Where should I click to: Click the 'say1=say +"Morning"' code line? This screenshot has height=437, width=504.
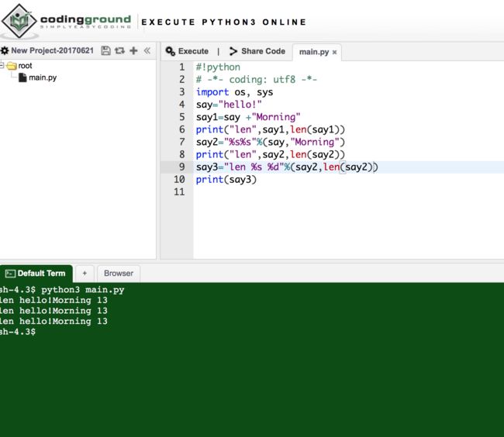point(248,117)
